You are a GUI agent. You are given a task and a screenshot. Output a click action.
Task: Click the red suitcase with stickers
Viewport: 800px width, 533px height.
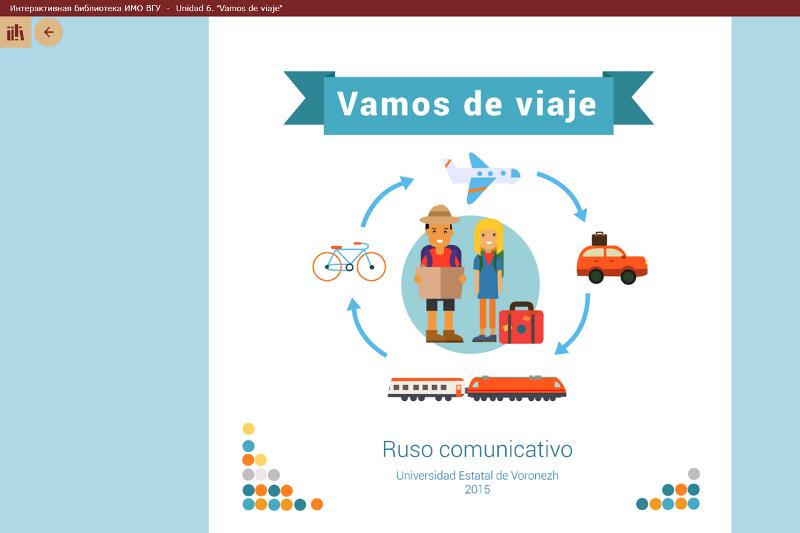coord(521,323)
